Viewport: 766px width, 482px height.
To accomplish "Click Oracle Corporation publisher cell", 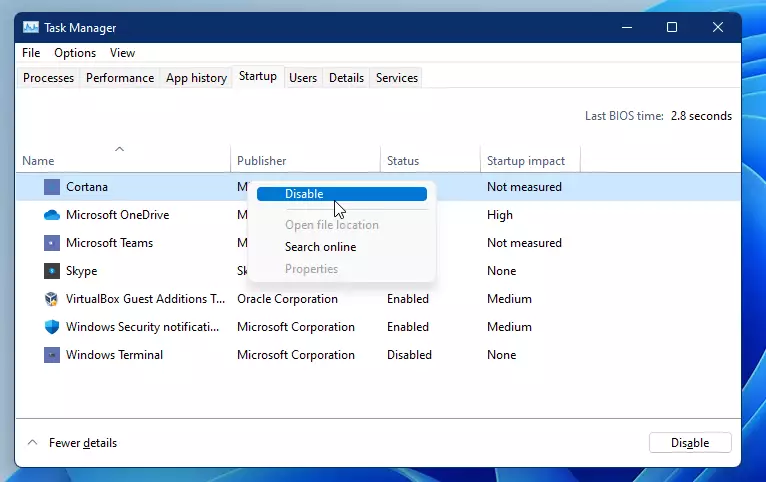I will [x=287, y=299].
